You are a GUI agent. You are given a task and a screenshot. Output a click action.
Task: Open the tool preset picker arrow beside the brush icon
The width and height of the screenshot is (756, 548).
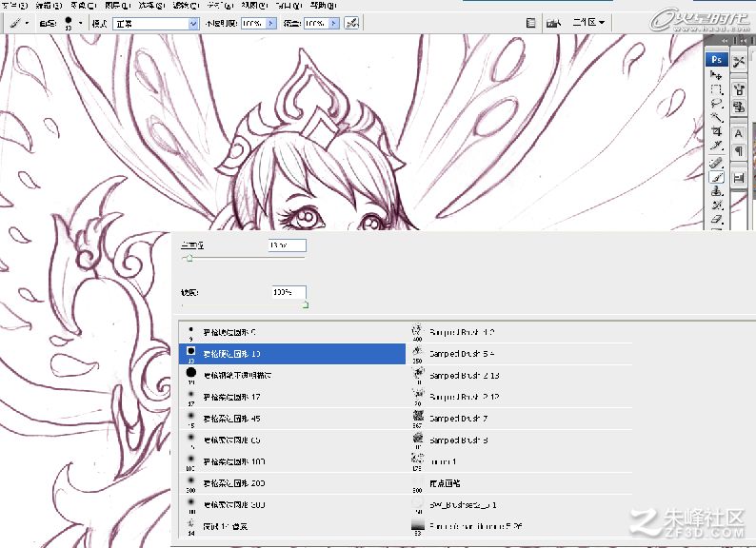click(27, 23)
